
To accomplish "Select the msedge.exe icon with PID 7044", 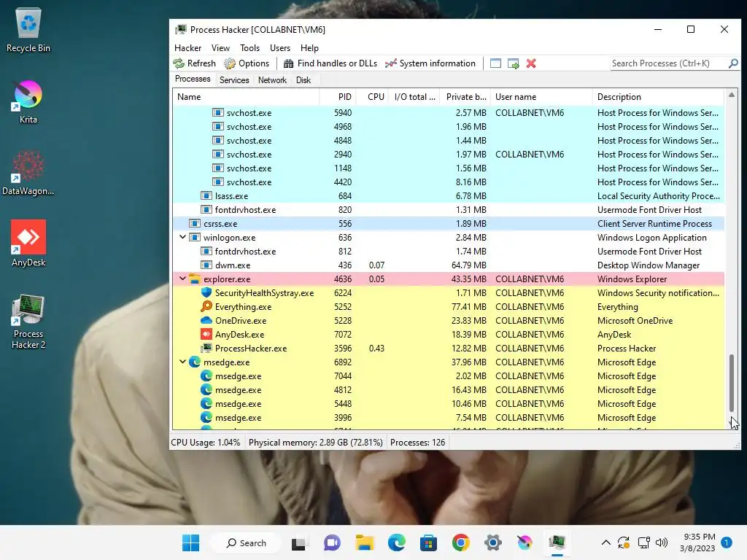I will click(x=206, y=376).
